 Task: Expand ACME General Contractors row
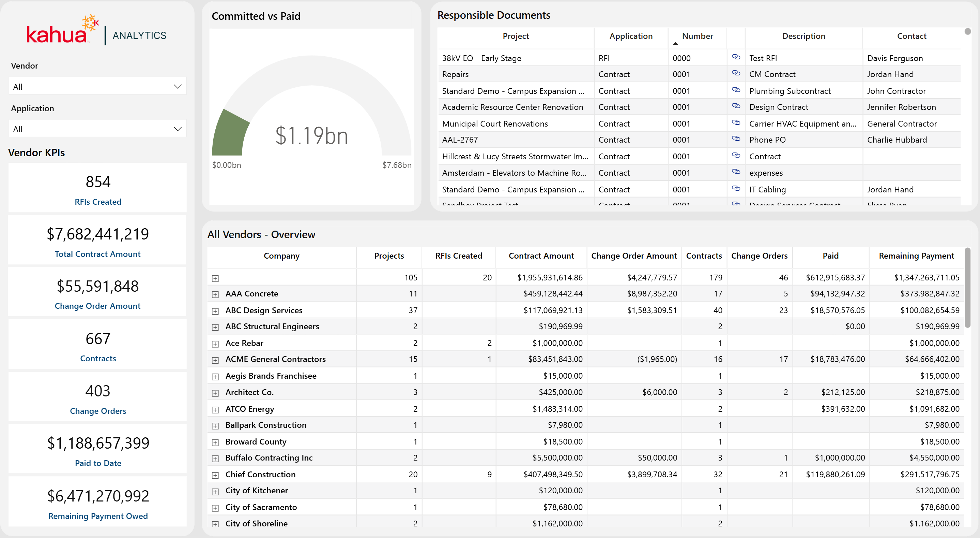pyautogui.click(x=215, y=360)
